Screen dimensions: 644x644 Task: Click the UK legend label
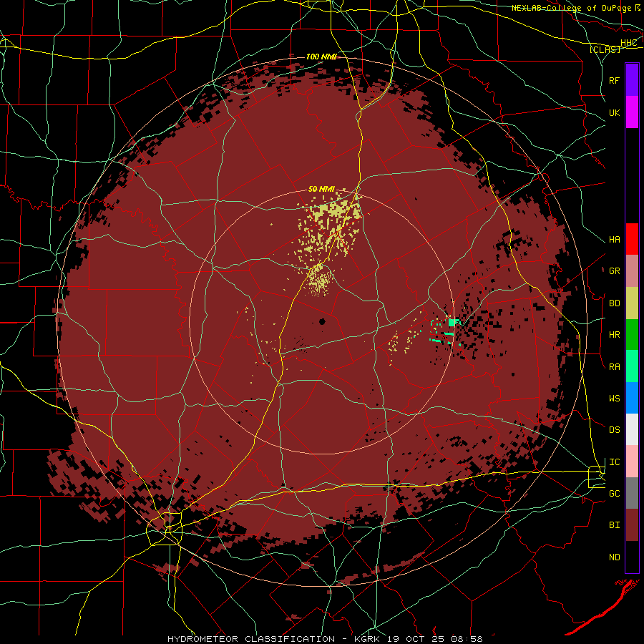point(614,112)
